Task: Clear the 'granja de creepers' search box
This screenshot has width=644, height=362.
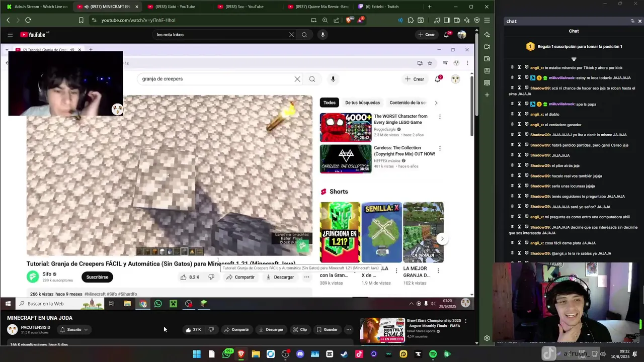Action: pyautogui.click(x=297, y=79)
